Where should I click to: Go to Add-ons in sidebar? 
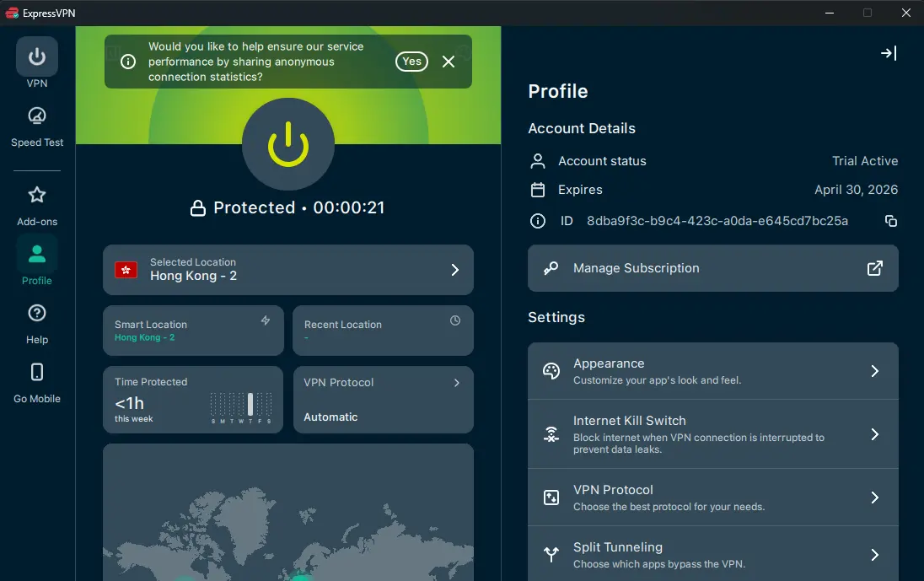pyautogui.click(x=36, y=206)
